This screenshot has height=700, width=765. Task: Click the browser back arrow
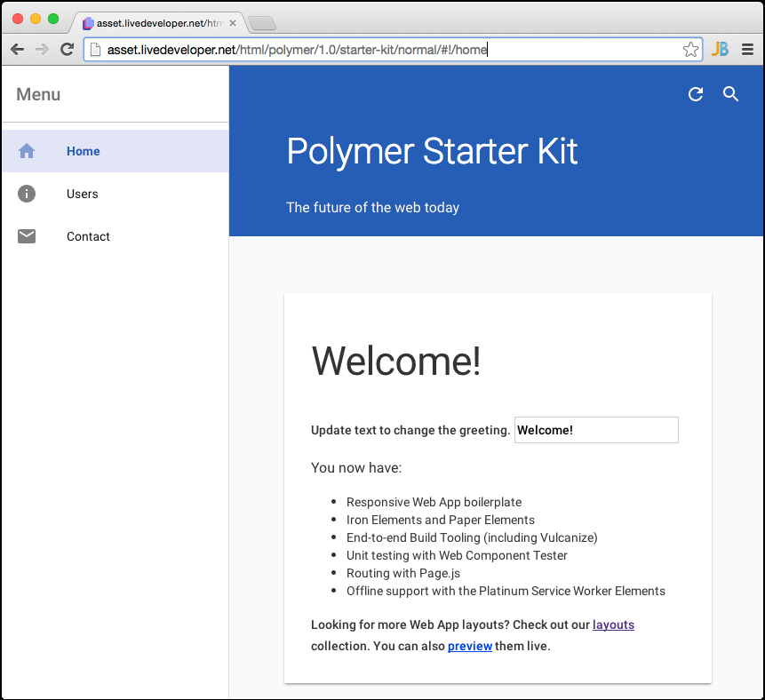coord(17,49)
